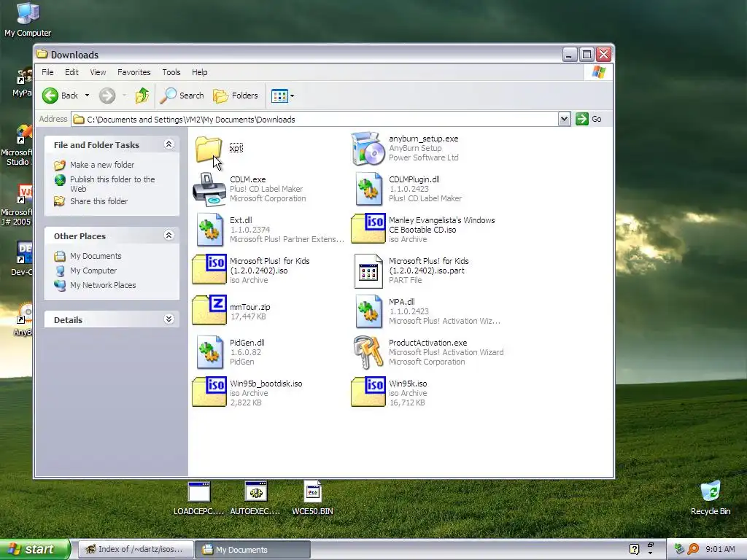Click the taskbar clock showing 9:01 AM

tap(720, 549)
